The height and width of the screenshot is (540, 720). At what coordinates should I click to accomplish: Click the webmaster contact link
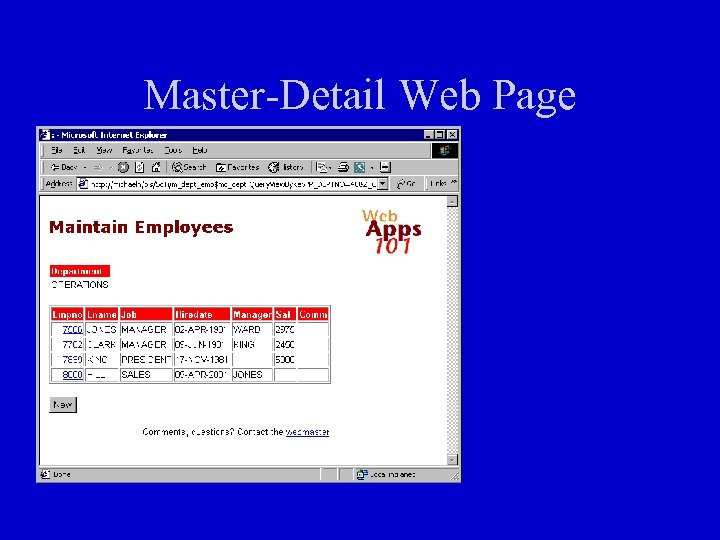[307, 432]
